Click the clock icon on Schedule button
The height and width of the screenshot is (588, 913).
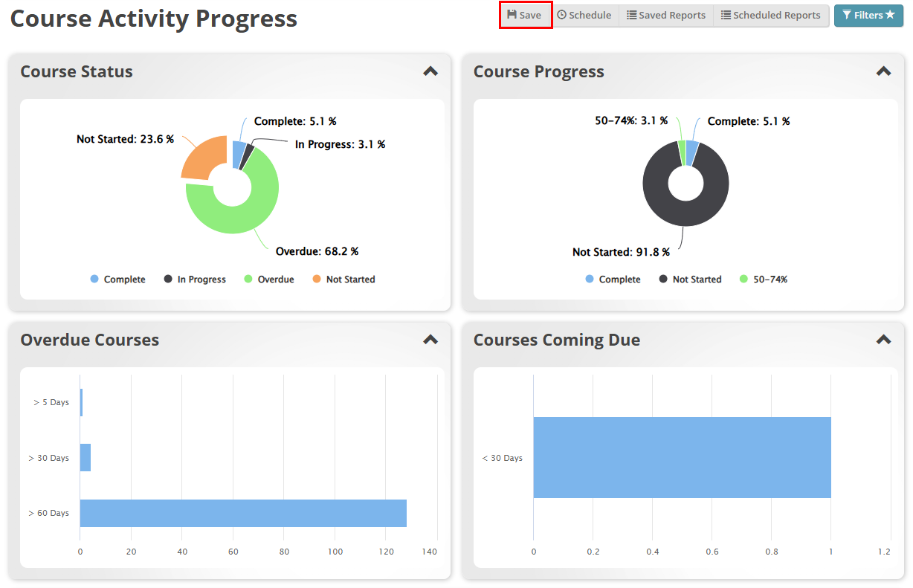coord(562,15)
